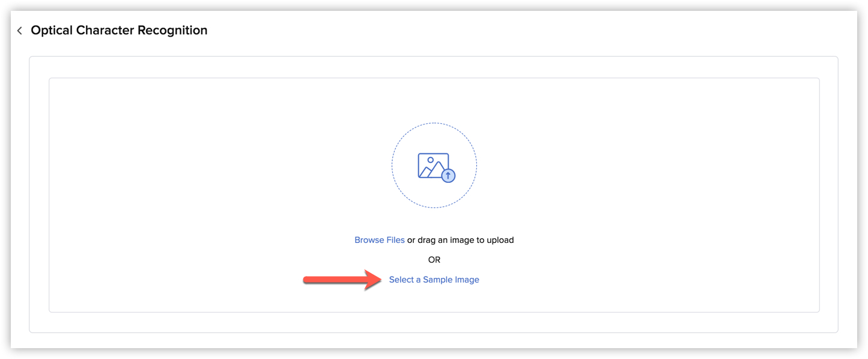868x359 pixels.
Task: Click the tail of the red arrow
Action: coord(312,280)
